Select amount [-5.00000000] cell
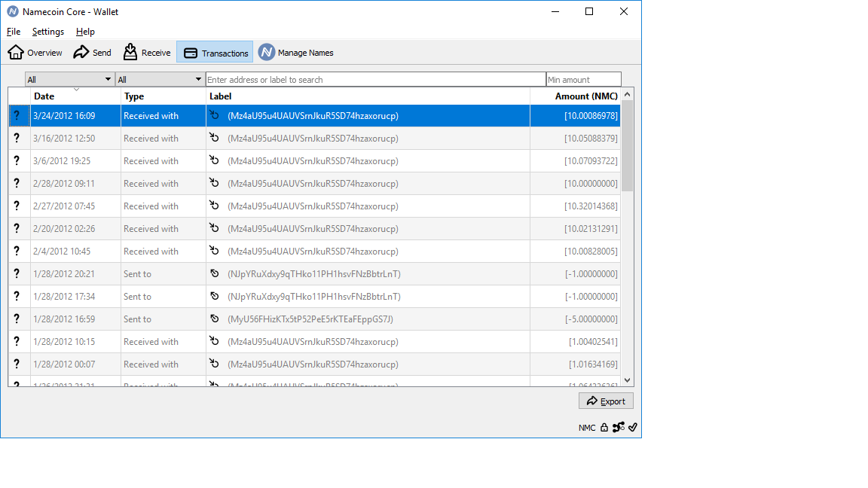Viewport: 868px width, 488px height. pyautogui.click(x=575, y=319)
